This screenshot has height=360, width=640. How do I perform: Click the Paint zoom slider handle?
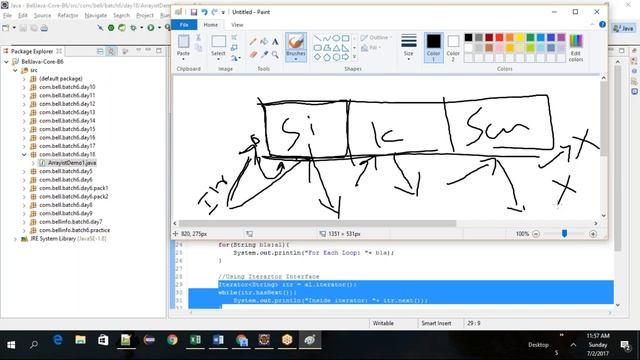pyautogui.click(x=564, y=233)
